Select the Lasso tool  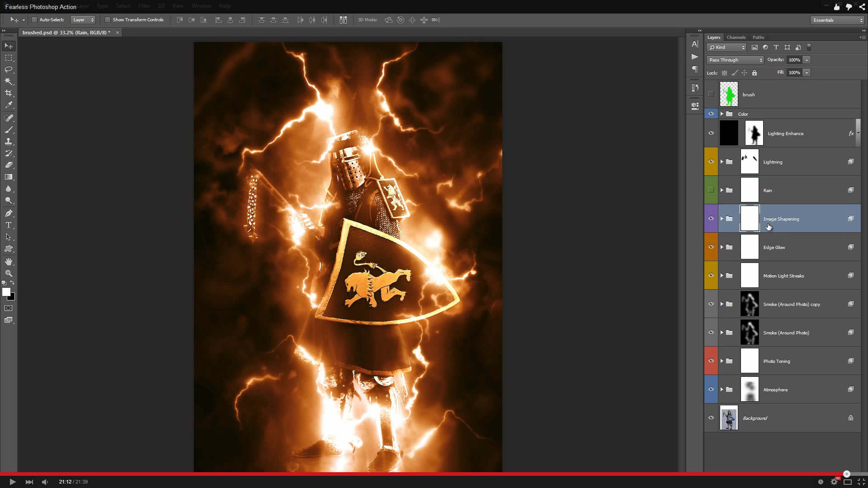tap(8, 70)
